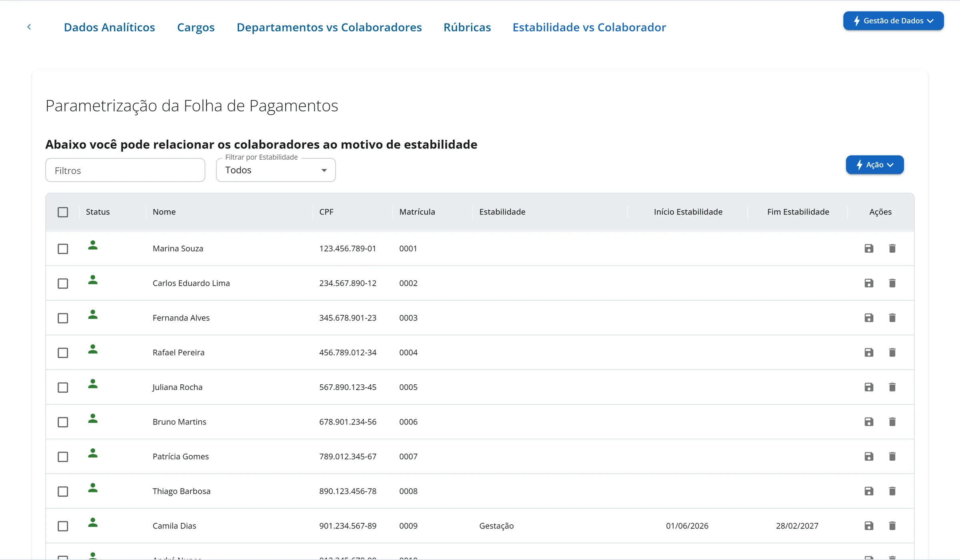The width and height of the screenshot is (960, 560).
Task: Save Camila Dias's row
Action: 869,526
